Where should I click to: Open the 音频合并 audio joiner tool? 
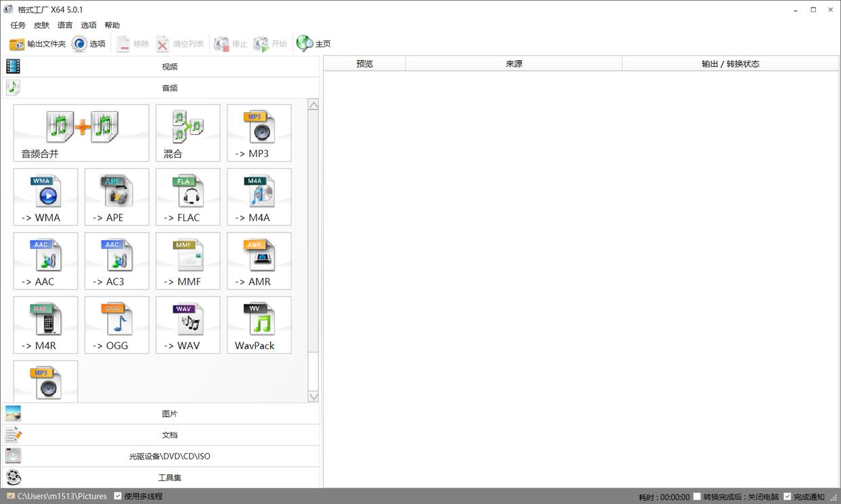[x=81, y=133]
